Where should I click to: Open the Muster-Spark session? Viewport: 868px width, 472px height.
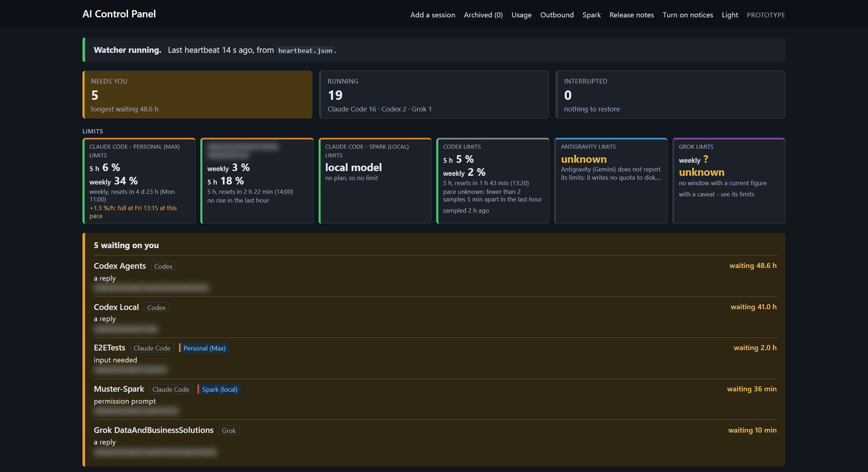click(x=119, y=389)
